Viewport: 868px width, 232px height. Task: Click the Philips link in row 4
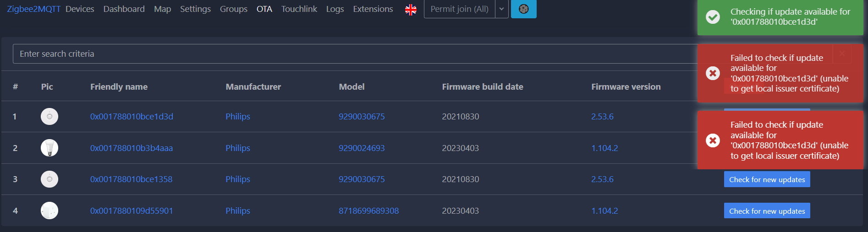pyautogui.click(x=238, y=210)
